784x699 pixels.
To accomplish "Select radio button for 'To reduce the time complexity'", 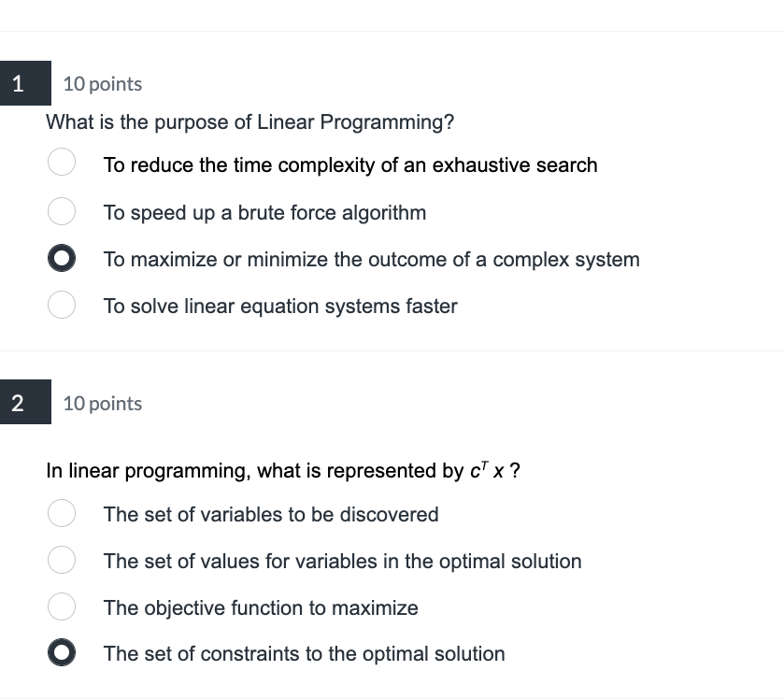I will [x=62, y=162].
